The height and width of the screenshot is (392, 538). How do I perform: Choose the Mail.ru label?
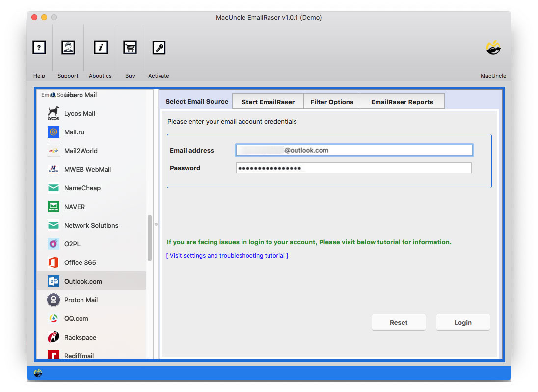tap(74, 132)
